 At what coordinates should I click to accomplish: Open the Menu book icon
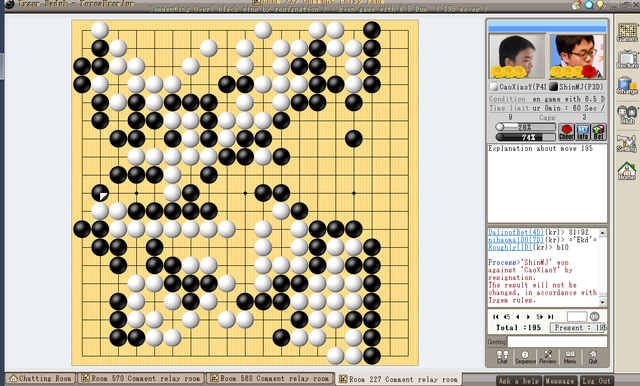click(570, 357)
